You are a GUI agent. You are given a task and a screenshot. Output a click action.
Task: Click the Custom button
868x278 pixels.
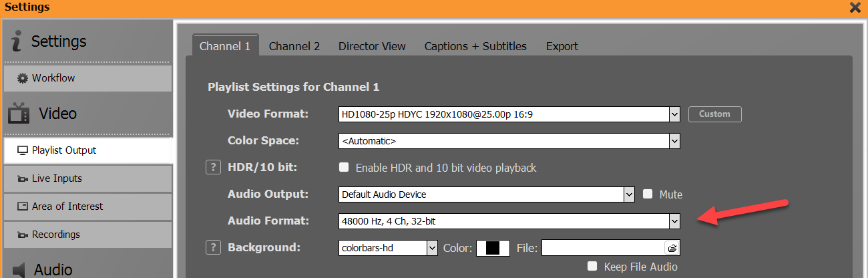(x=714, y=114)
